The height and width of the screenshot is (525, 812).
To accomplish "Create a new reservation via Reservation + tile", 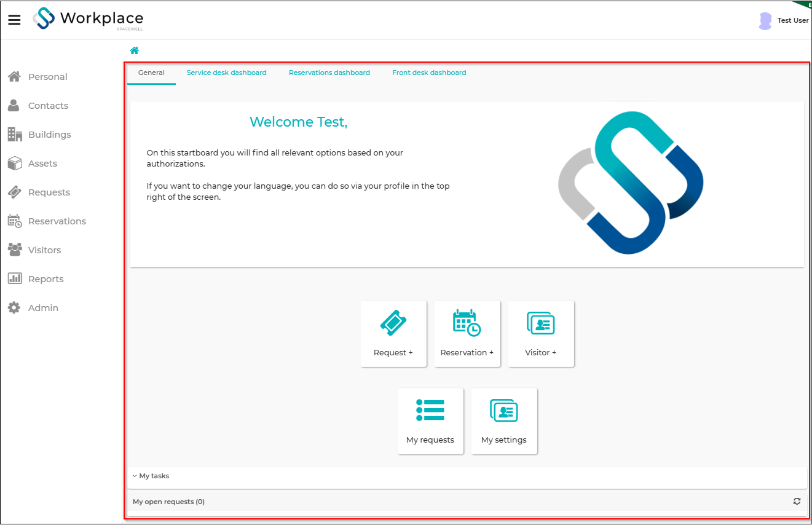I will (467, 334).
